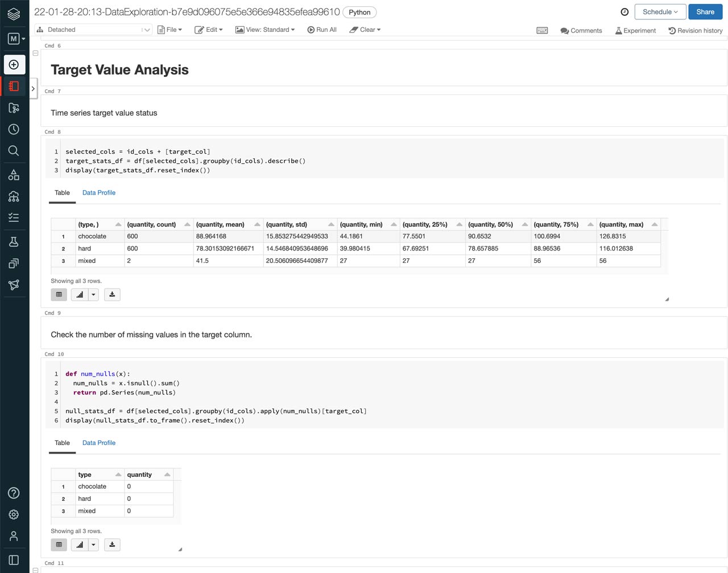The height and width of the screenshot is (573, 728).
Task: Open the File menu
Action: [x=170, y=30]
